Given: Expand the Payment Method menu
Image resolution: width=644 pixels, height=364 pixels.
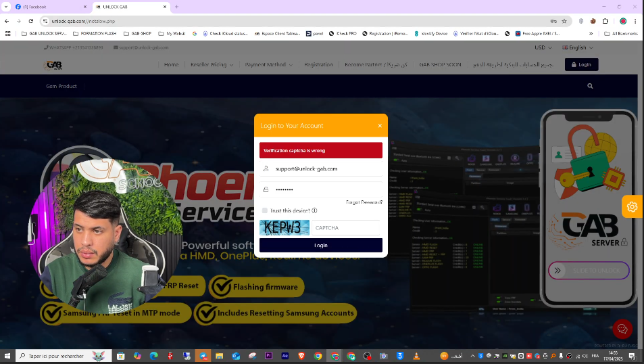Looking at the screenshot, I should (x=268, y=64).
